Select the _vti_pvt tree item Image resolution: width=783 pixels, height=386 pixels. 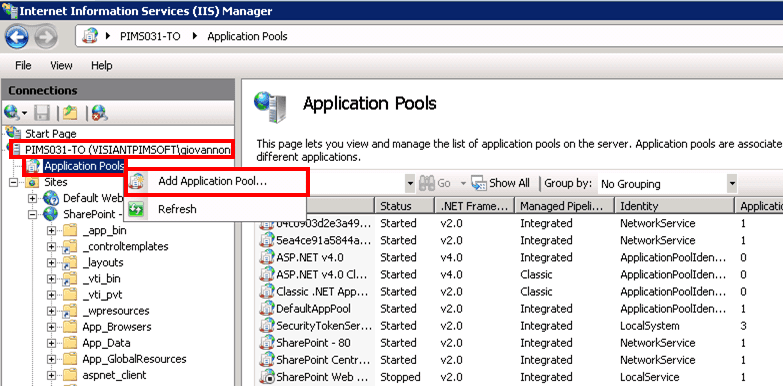tap(102, 295)
